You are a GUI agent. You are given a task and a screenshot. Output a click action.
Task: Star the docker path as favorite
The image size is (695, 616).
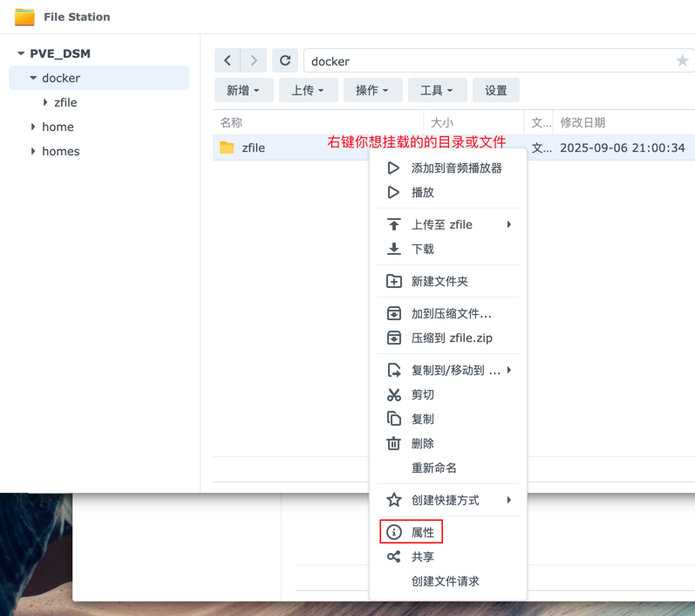(682, 61)
